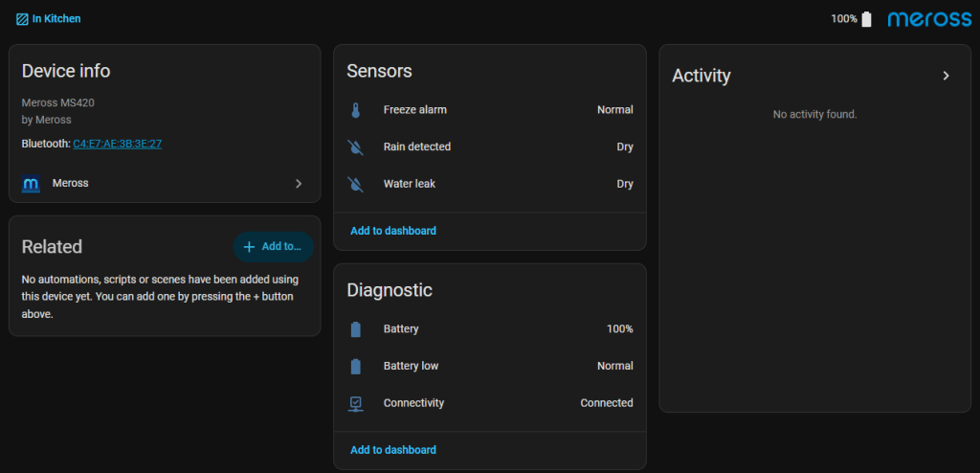Image resolution: width=980 pixels, height=473 pixels.
Task: Click the Connectivity network icon
Action: (x=356, y=404)
